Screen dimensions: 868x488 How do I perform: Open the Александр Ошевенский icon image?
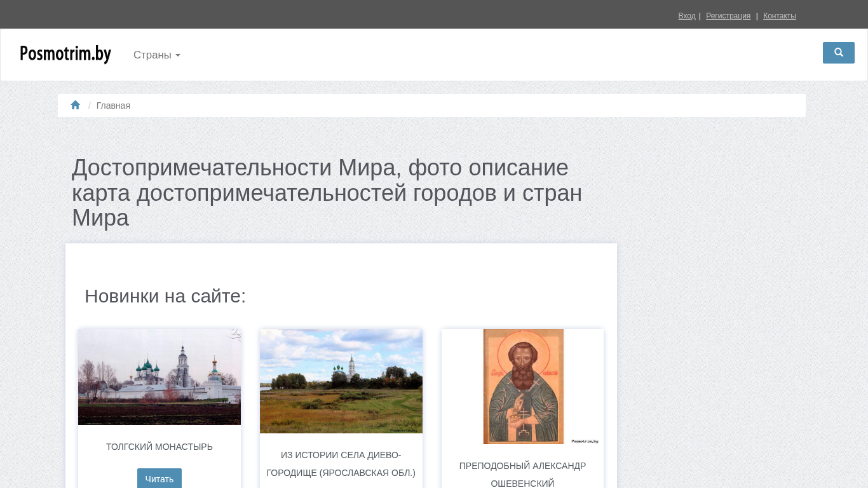(523, 386)
